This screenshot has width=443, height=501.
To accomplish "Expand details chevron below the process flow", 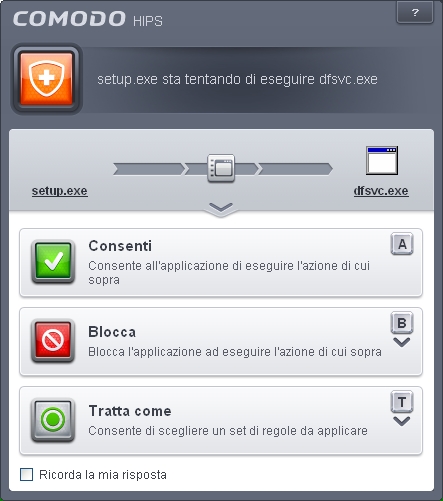I will click(221, 208).
